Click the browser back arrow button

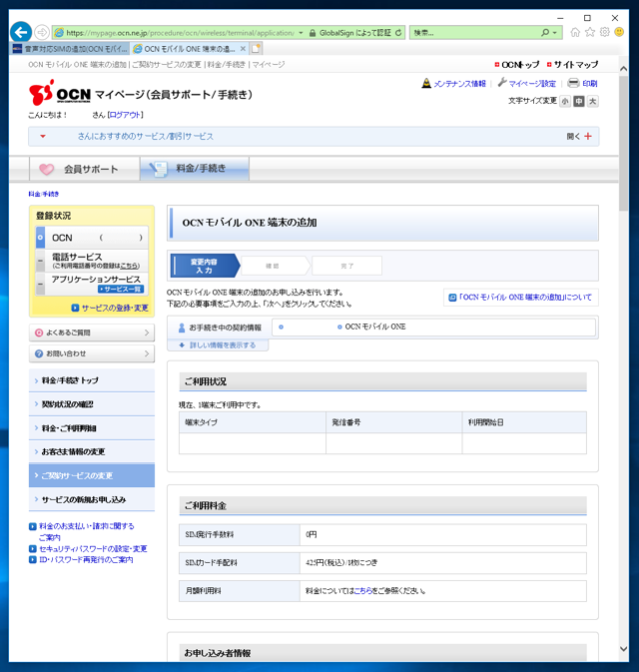tap(21, 32)
